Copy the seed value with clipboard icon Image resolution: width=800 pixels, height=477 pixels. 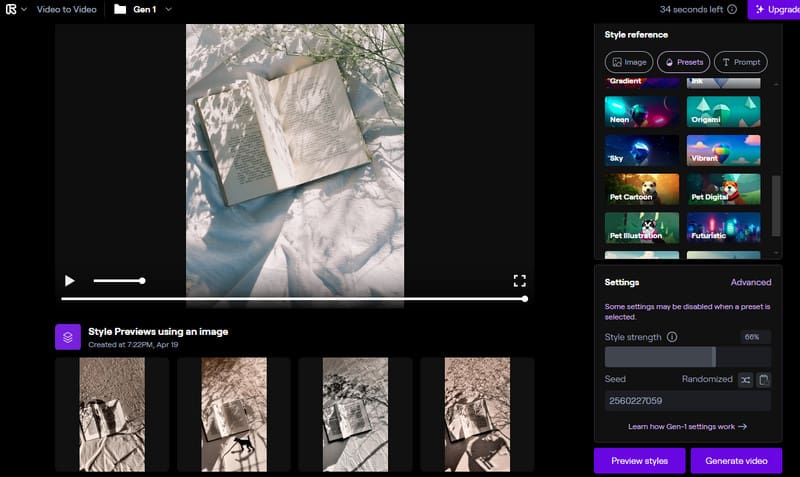click(x=764, y=380)
